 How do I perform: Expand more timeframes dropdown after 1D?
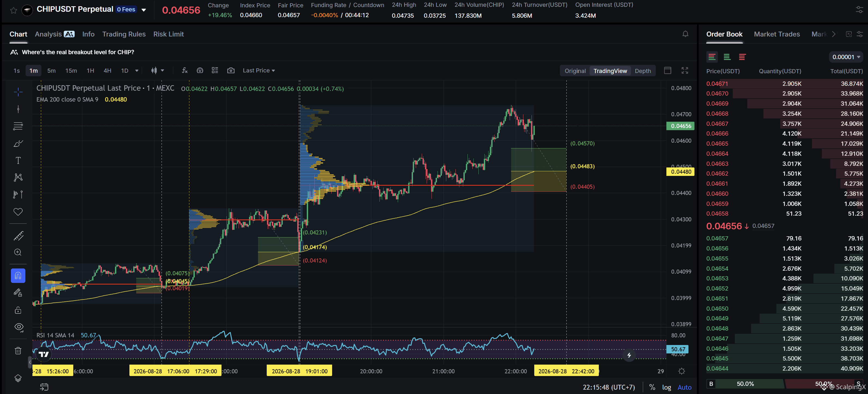137,70
